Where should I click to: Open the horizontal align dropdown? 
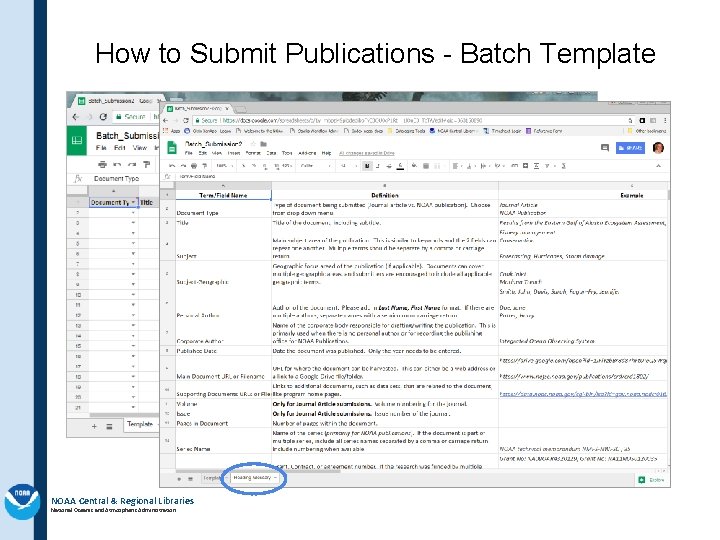(456, 166)
